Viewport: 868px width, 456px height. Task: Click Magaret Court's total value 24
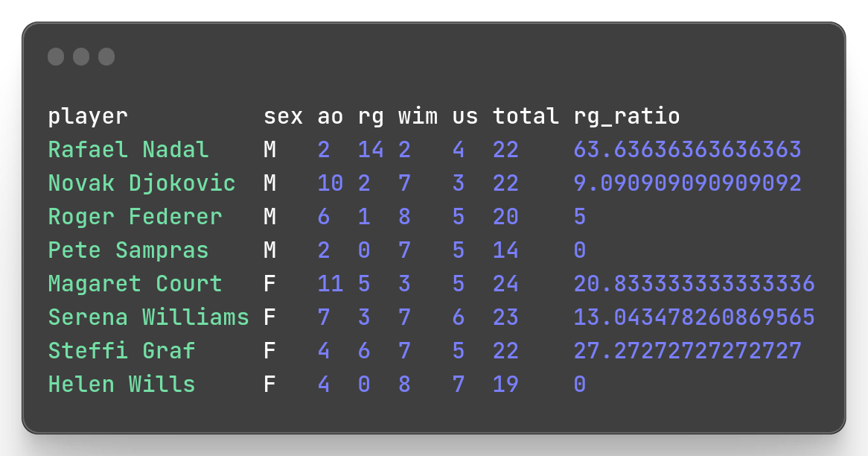click(x=505, y=284)
